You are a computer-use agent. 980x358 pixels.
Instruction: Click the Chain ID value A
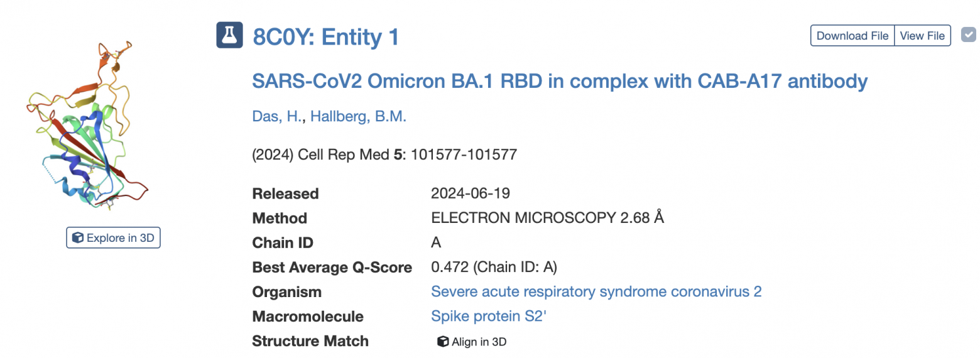(x=436, y=242)
